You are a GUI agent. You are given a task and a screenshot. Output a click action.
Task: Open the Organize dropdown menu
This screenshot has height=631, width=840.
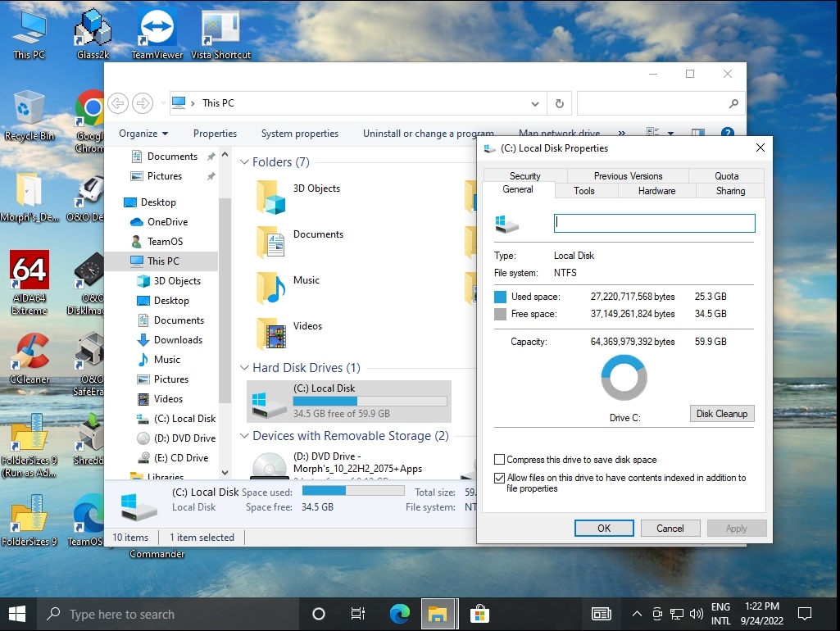(x=143, y=134)
